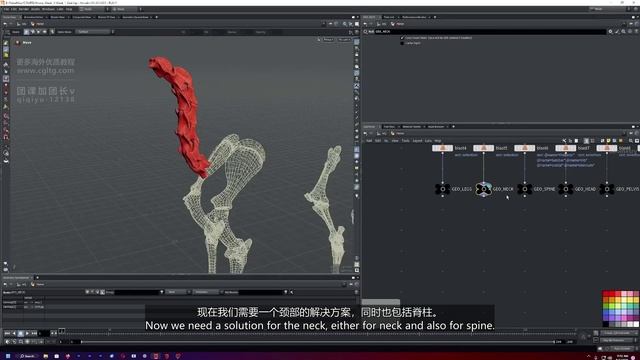Open the network editor Tools menu
Viewport: 640px width, 360px height.
click(405, 141)
